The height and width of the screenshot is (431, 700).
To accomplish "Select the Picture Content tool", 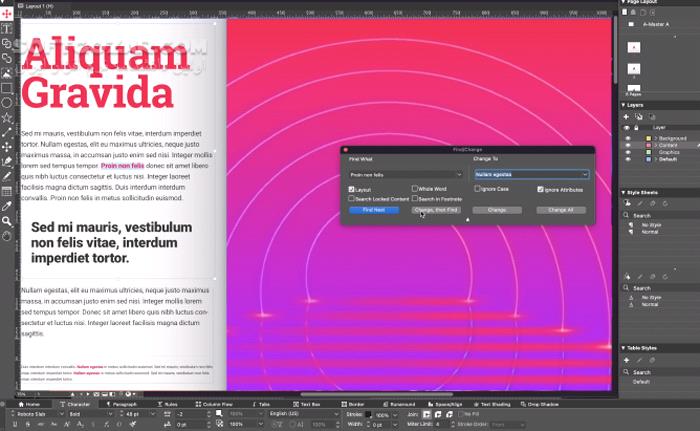I will point(7,73).
